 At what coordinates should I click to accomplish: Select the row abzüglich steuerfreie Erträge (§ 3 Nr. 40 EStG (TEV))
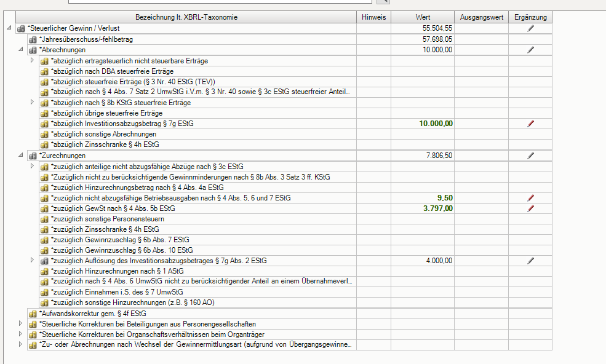(296, 82)
